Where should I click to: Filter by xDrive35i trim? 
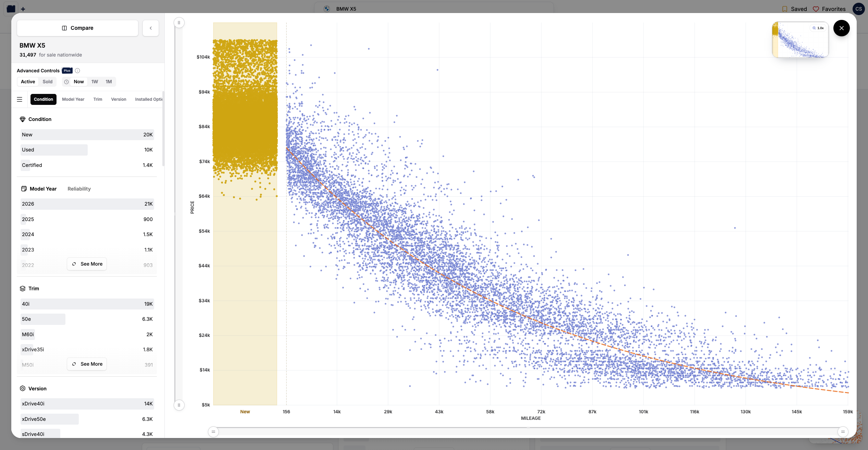87,350
